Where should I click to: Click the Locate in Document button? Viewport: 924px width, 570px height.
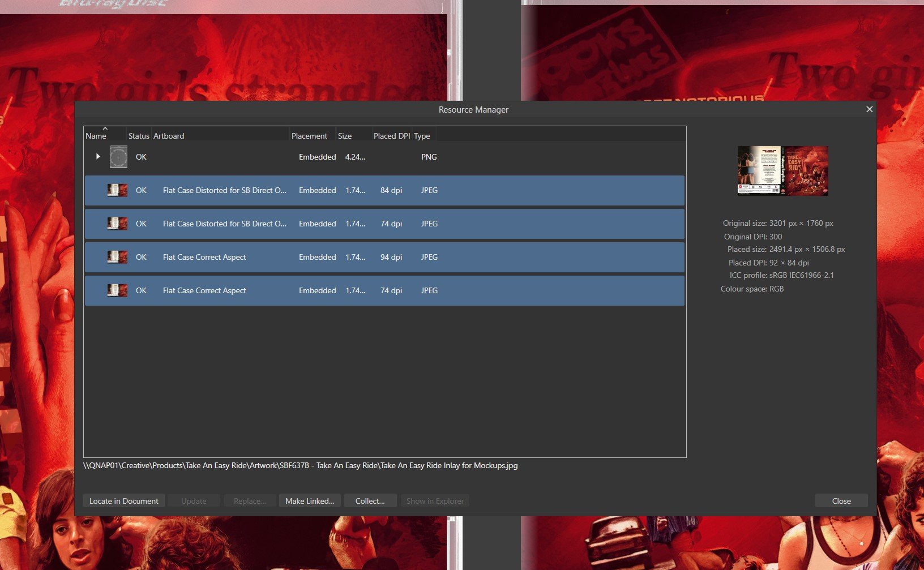click(x=124, y=501)
